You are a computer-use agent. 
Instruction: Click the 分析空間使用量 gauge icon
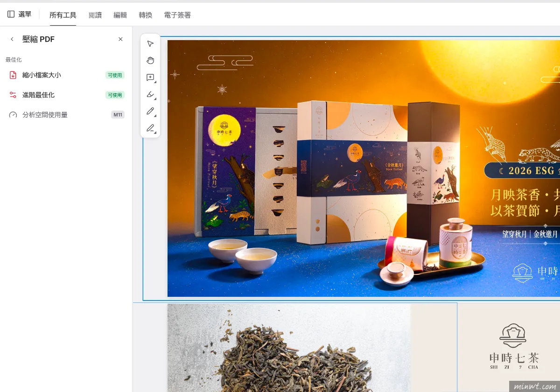[x=13, y=115]
